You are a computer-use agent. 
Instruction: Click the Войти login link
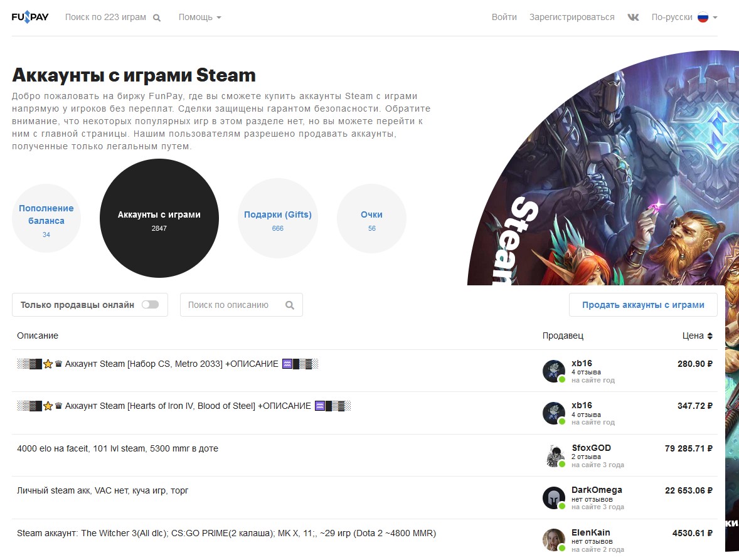pyautogui.click(x=504, y=18)
